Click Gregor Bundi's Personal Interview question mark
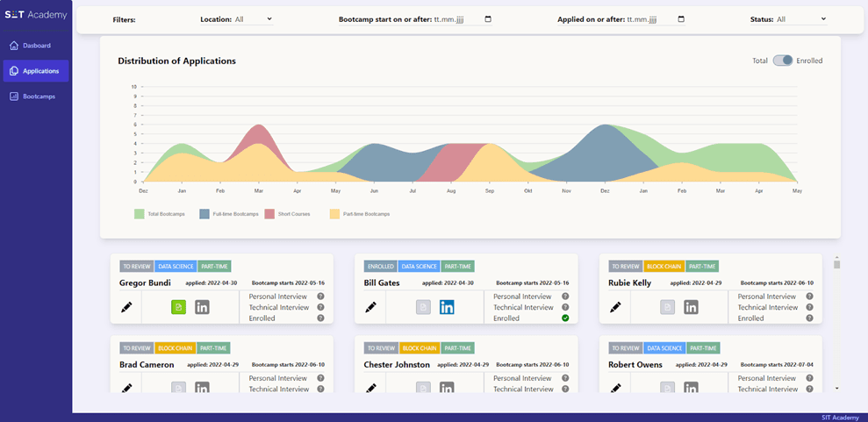Image resolution: width=868 pixels, height=422 pixels. tap(320, 297)
